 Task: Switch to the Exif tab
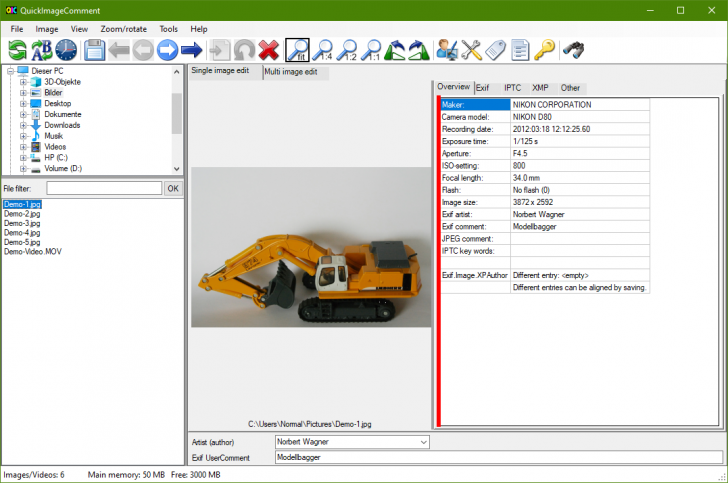(x=482, y=88)
